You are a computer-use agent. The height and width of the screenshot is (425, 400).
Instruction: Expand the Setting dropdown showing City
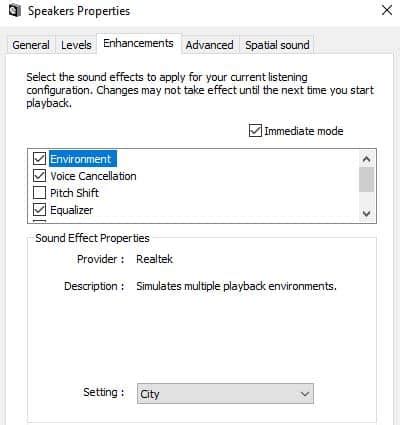pos(225,394)
